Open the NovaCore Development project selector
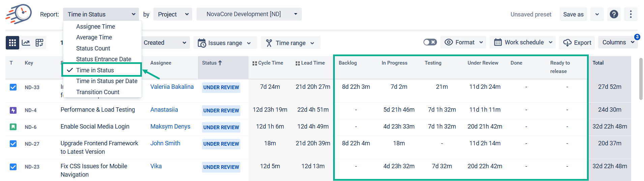The width and height of the screenshot is (644, 181). (x=249, y=14)
